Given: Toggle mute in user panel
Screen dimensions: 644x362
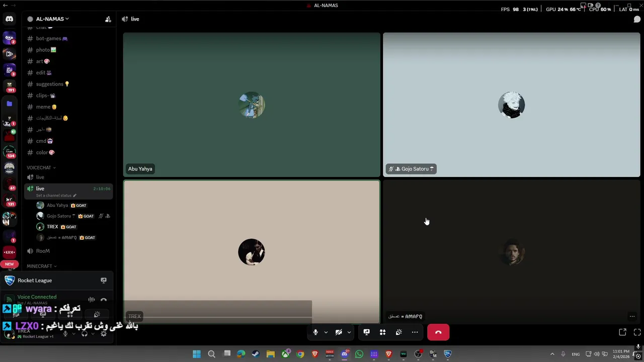Looking at the screenshot, I should [65, 333].
